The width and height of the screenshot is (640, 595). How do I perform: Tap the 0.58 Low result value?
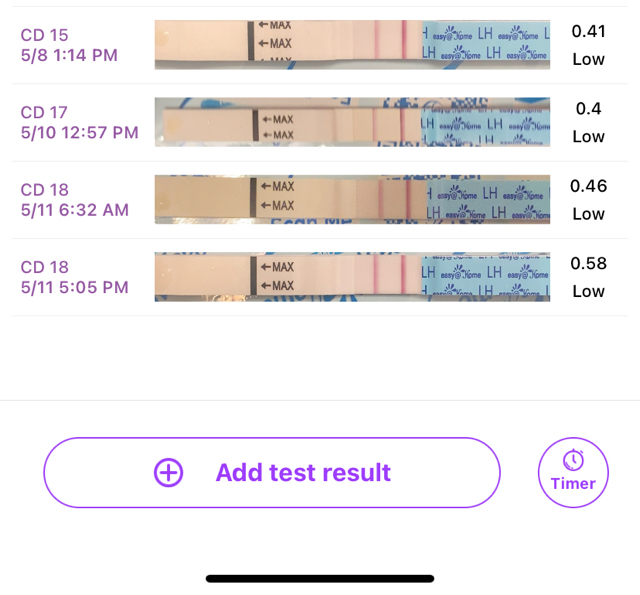click(588, 277)
